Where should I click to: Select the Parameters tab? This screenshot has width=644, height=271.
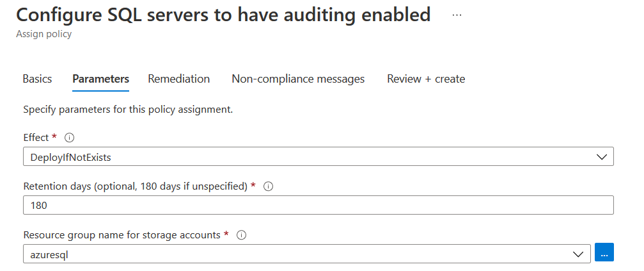coord(101,79)
